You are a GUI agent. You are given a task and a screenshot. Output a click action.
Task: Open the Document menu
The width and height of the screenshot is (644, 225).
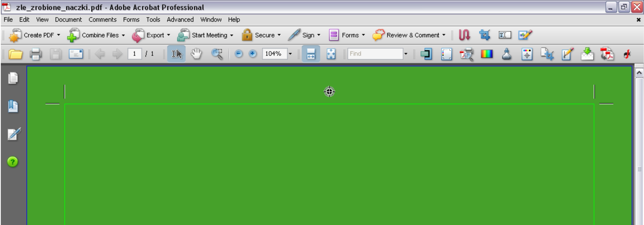(x=68, y=20)
